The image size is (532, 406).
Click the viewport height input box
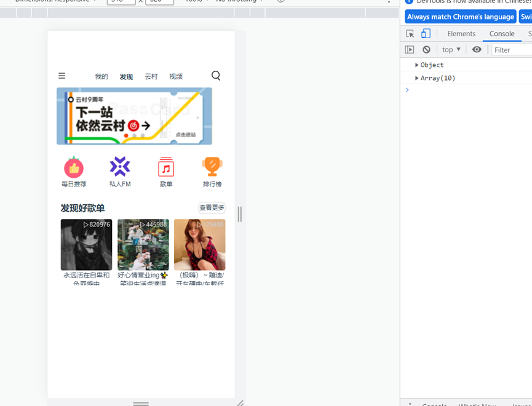[159, 1]
